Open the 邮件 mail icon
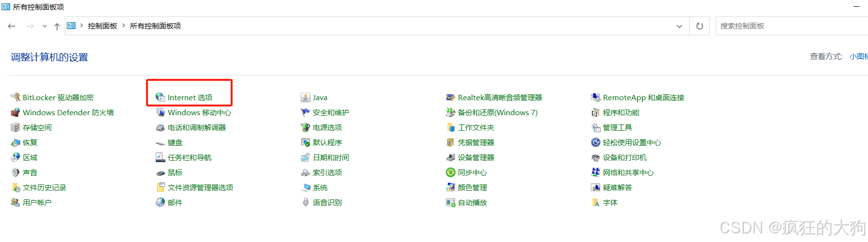868x242 pixels. [x=161, y=202]
